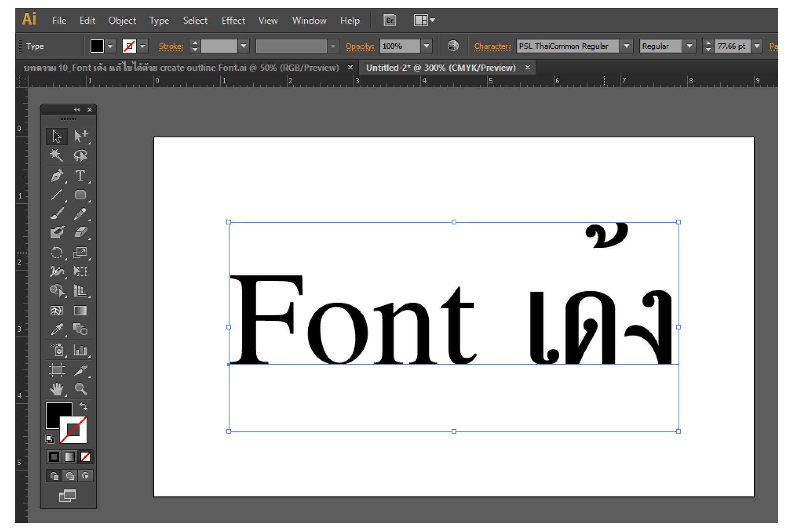
Task: Select the Direct Selection tool
Action: (x=80, y=136)
